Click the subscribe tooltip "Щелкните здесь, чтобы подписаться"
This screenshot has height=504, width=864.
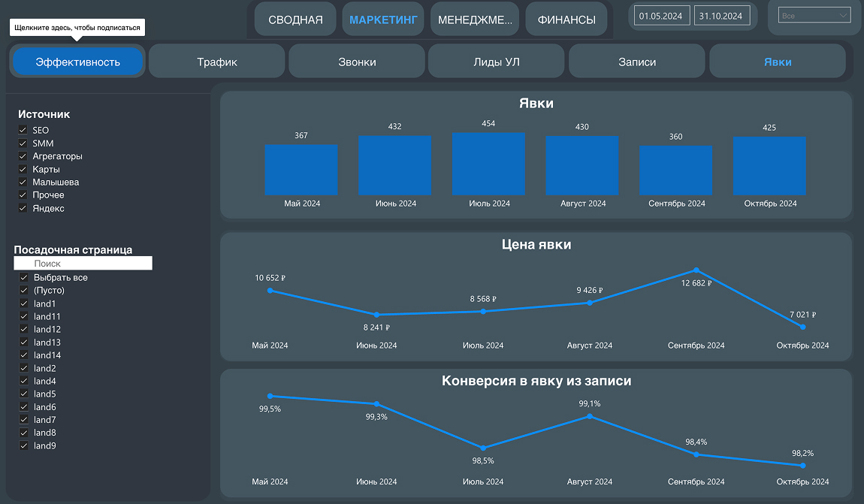77,28
